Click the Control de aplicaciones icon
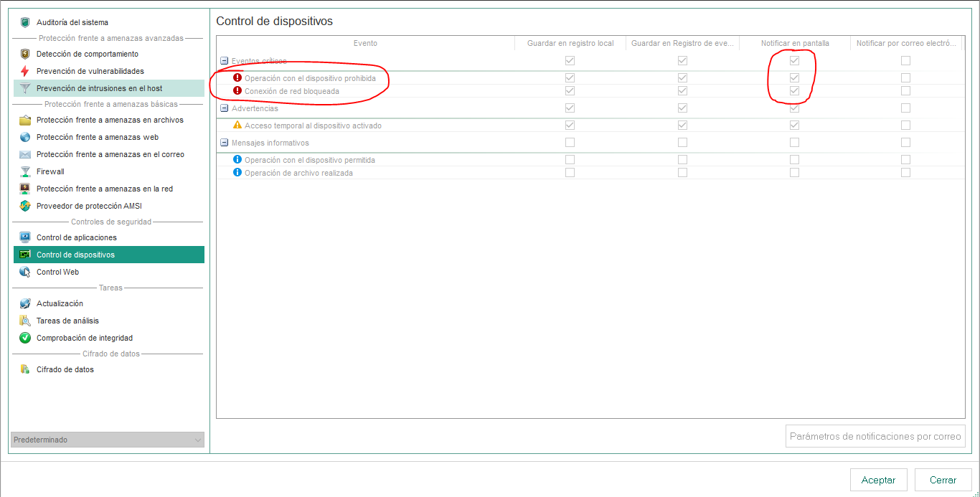 (25, 237)
